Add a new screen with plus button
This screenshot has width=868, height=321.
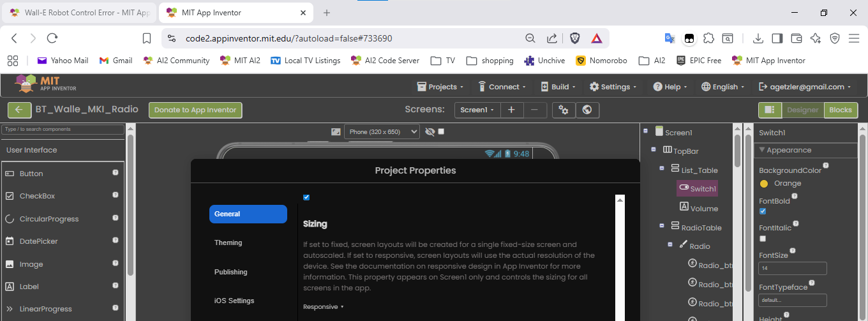[x=511, y=110]
